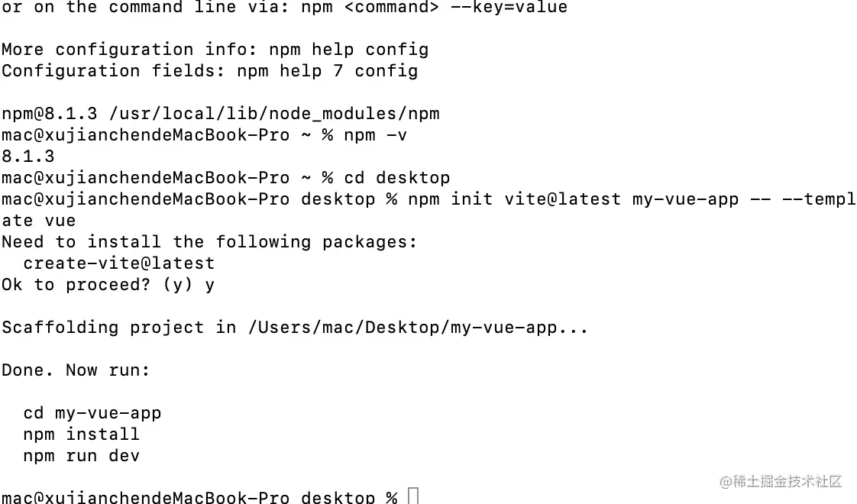Click the 'Done. Now run:' line

coord(76,370)
